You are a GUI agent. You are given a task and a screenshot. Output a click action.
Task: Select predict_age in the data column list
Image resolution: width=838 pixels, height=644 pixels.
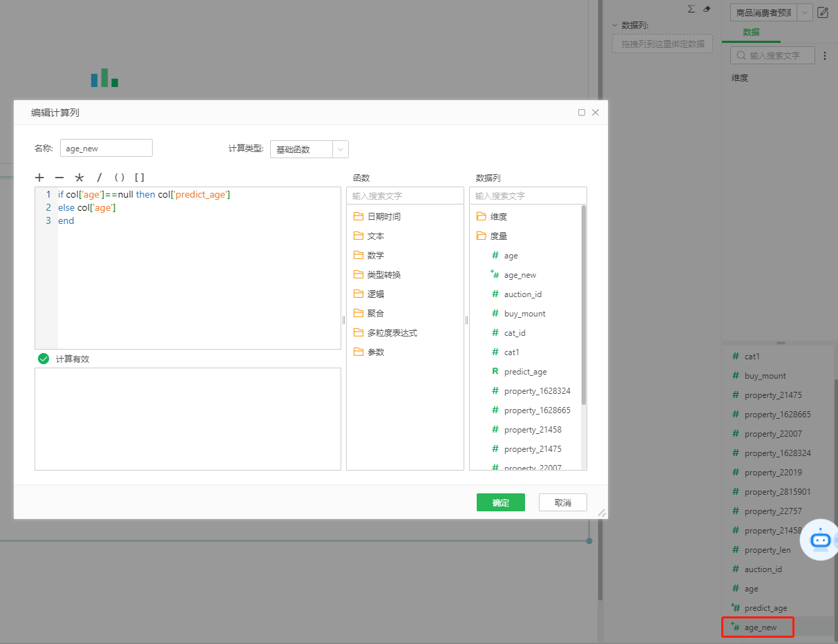525,372
